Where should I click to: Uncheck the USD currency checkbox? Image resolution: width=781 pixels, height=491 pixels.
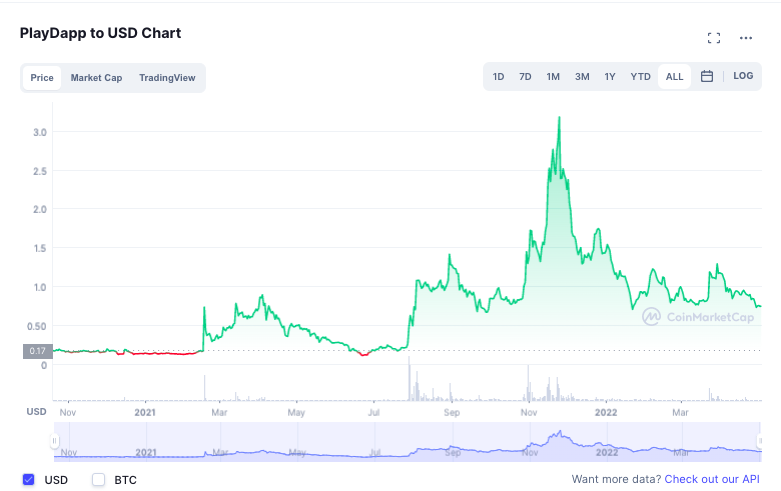tap(29, 480)
